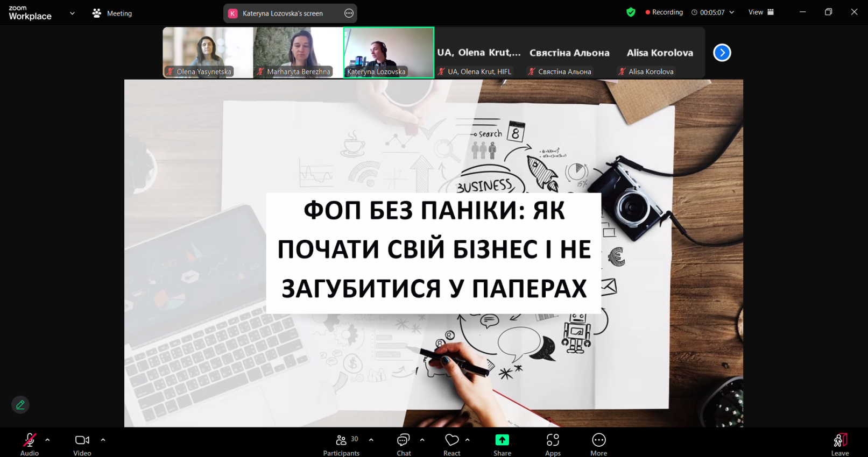Viewport: 868px width, 457px height.
Task: Select Olena Yasynetska's video thumbnail
Action: tap(208, 52)
